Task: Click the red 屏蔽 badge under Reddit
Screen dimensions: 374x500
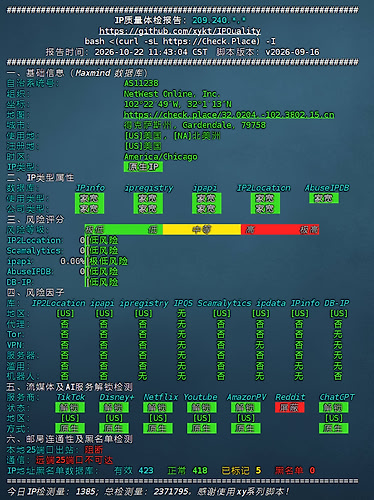Action: (290, 408)
